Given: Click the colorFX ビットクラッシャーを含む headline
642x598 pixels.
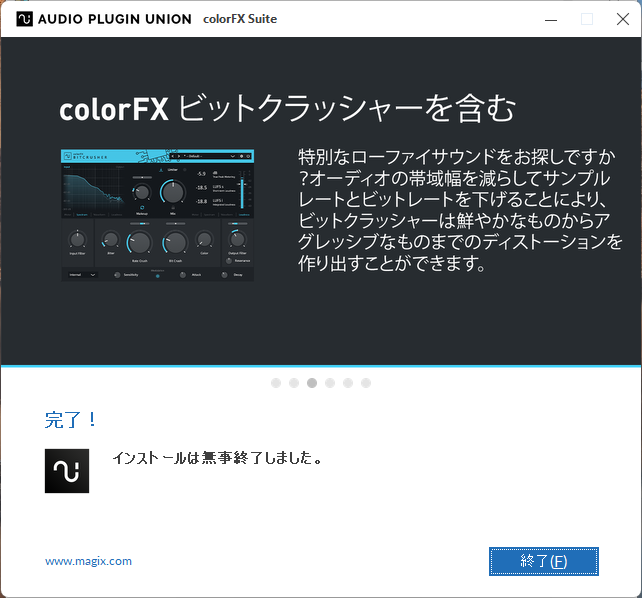Looking at the screenshot, I should tap(287, 108).
